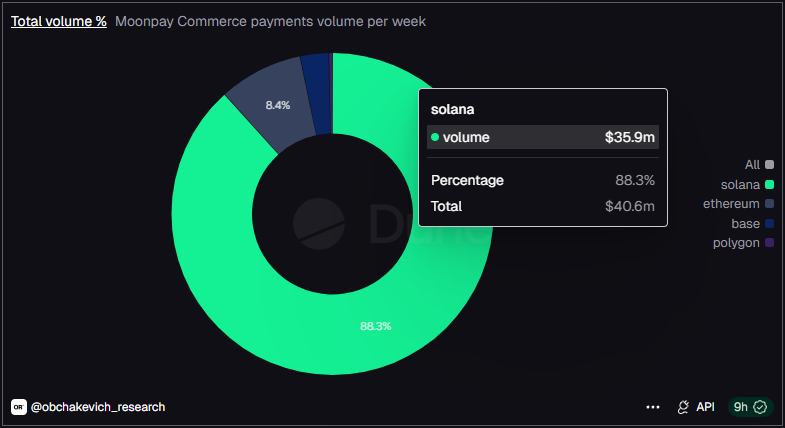
Task: Open the three-dot more options menu
Action: 653,407
